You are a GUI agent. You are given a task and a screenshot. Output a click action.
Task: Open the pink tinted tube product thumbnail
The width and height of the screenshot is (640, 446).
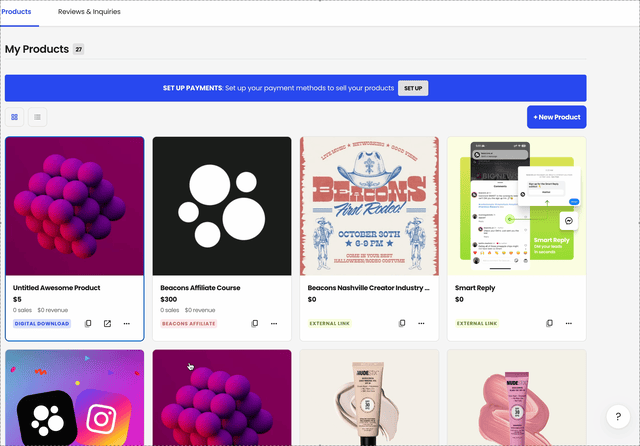(x=517, y=397)
